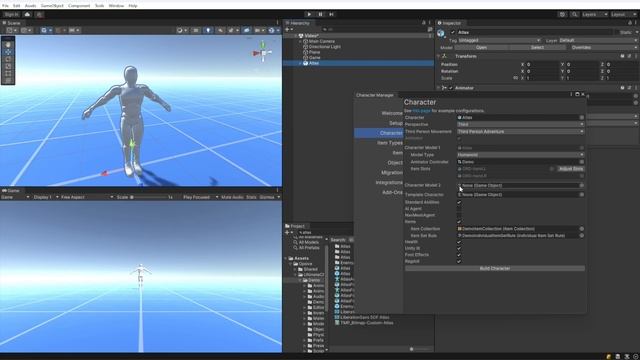Toggle Scene 2D view button

click(196, 30)
